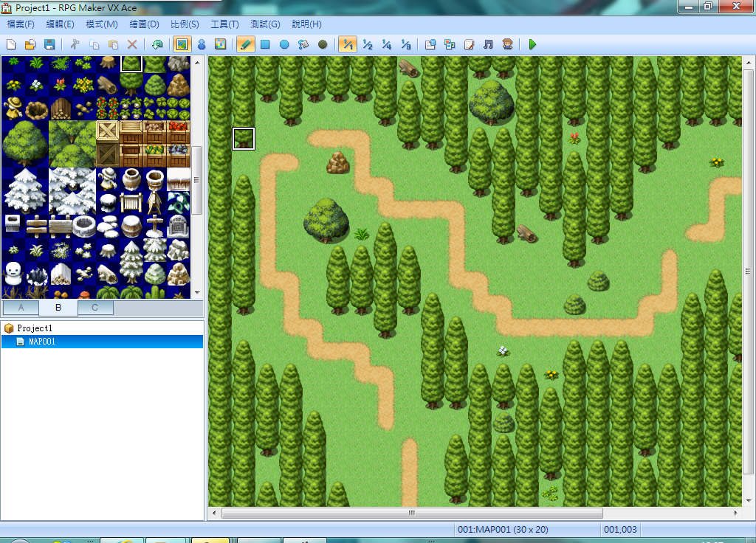Click map vertical scrollbar thumb
This screenshot has height=543, width=756.
(749, 271)
